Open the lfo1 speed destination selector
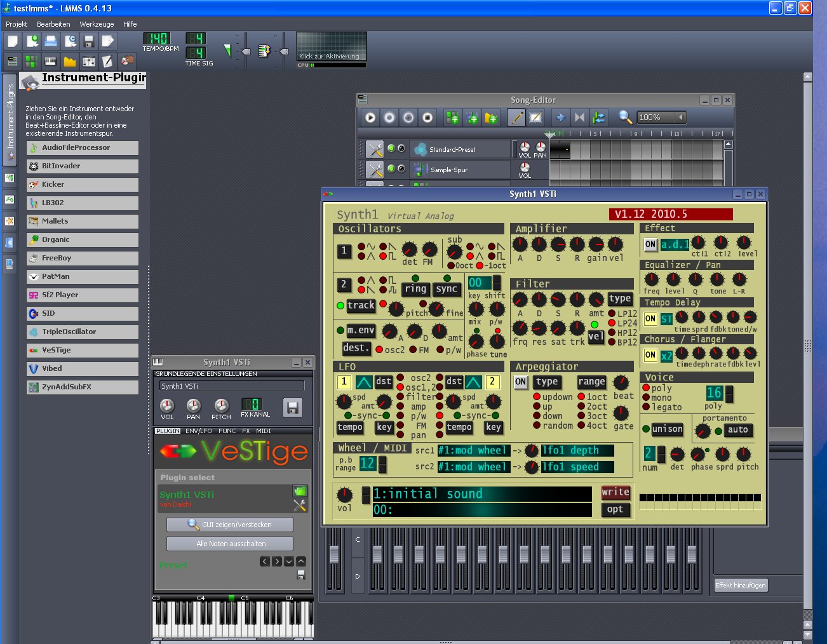This screenshot has height=644, width=827. point(577,467)
